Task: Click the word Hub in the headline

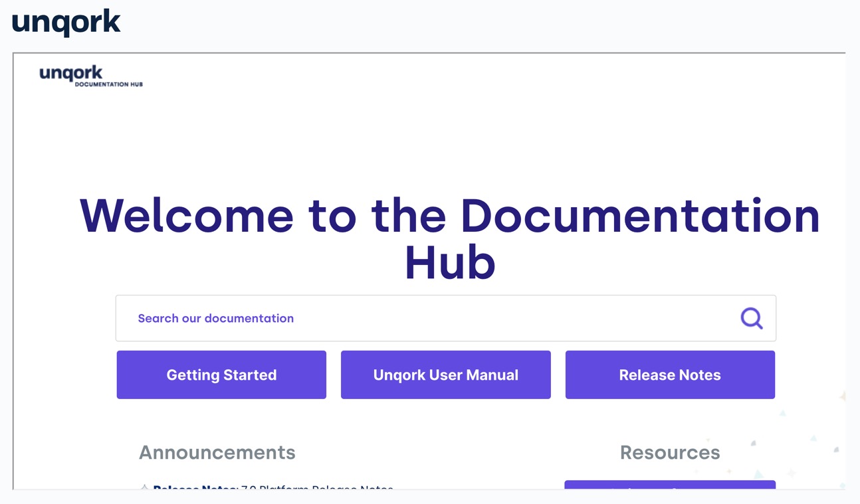Action: click(x=450, y=262)
